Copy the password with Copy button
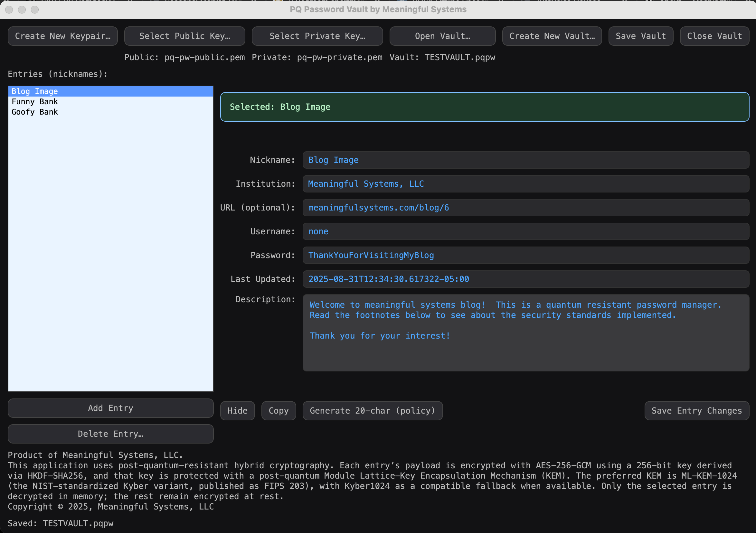 pos(279,410)
